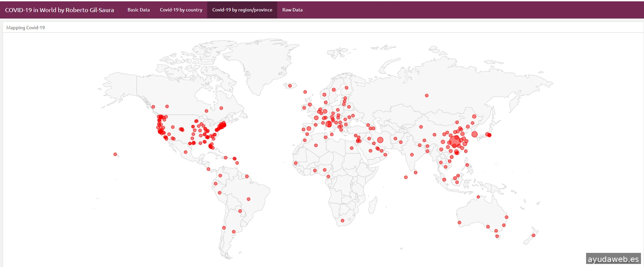Click the lone marker in central Russia
The height and width of the screenshot is (267, 644).
coord(427,96)
